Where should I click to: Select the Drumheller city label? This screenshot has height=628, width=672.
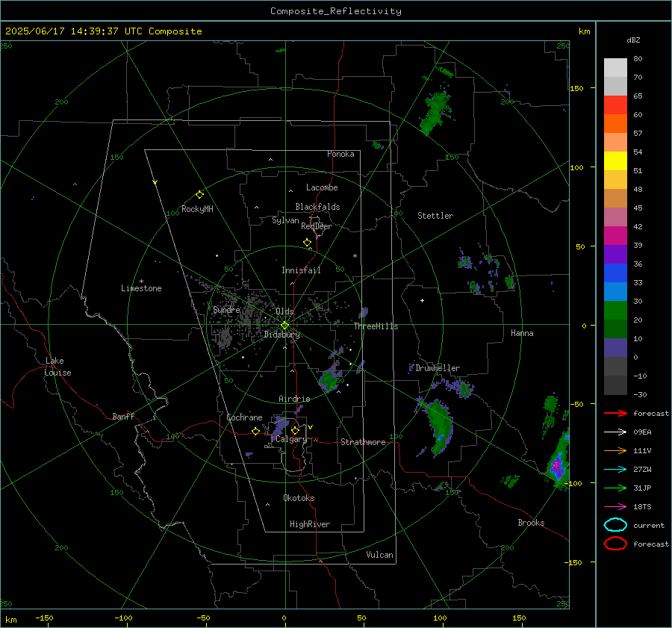(438, 368)
